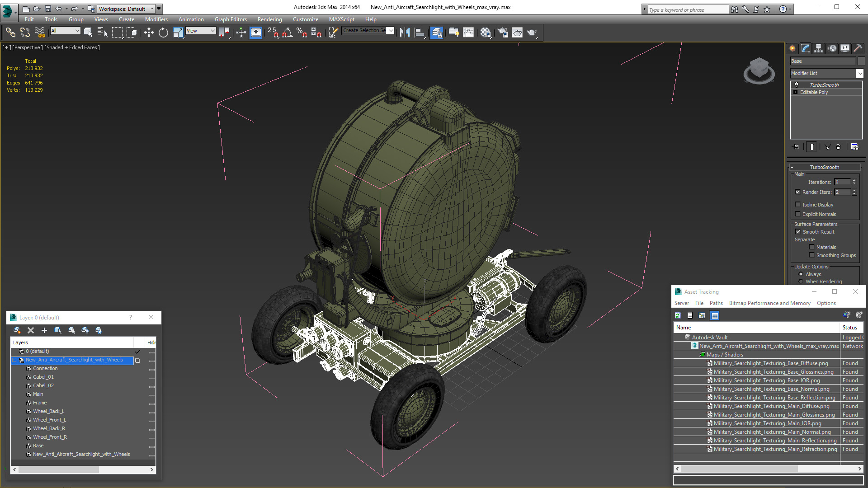
Task: Open the Curve Editor
Action: point(469,32)
